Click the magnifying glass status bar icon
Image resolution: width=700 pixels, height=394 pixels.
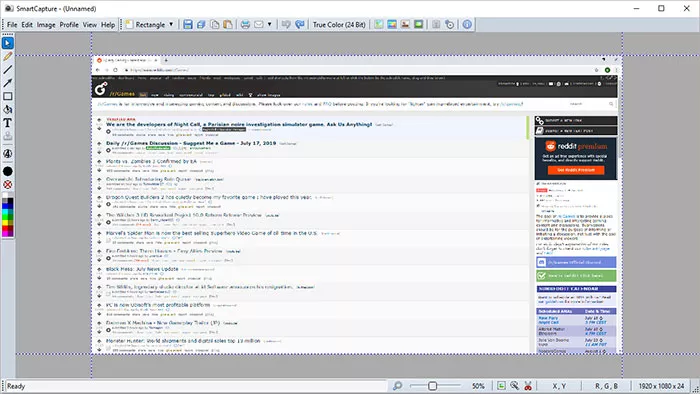515,386
